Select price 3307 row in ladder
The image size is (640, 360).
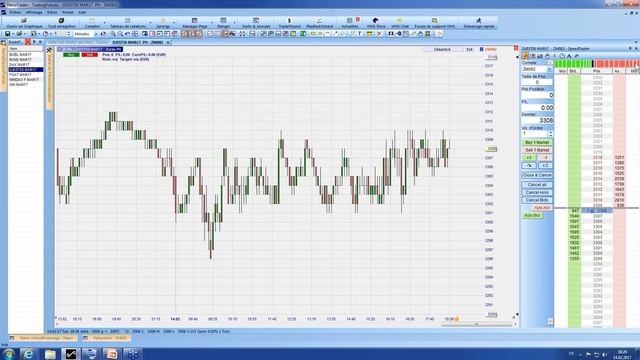tap(597, 216)
